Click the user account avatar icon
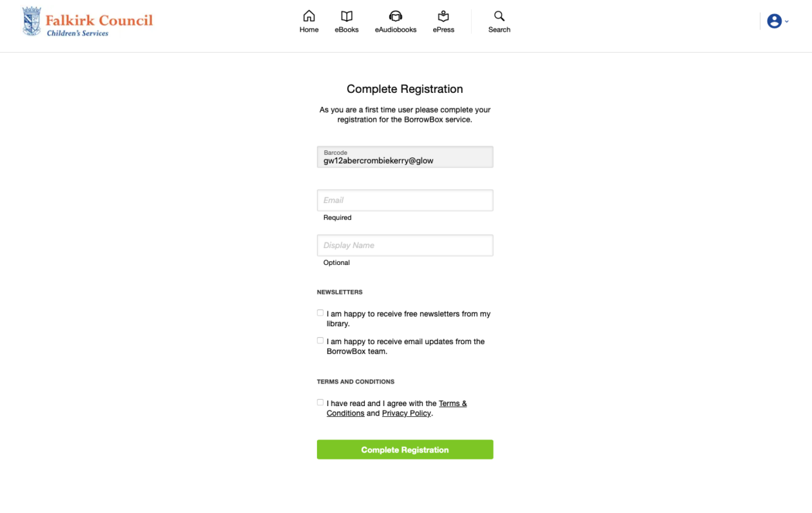The image size is (812, 513). click(x=774, y=21)
